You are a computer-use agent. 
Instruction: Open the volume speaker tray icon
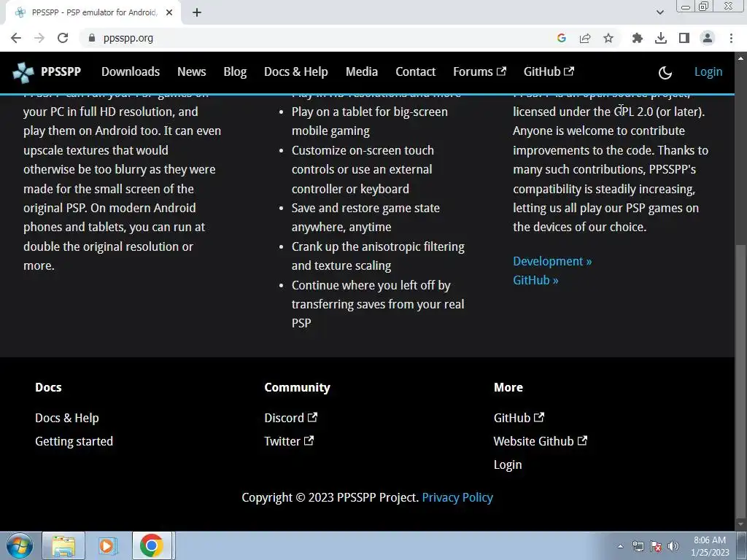(x=673, y=546)
